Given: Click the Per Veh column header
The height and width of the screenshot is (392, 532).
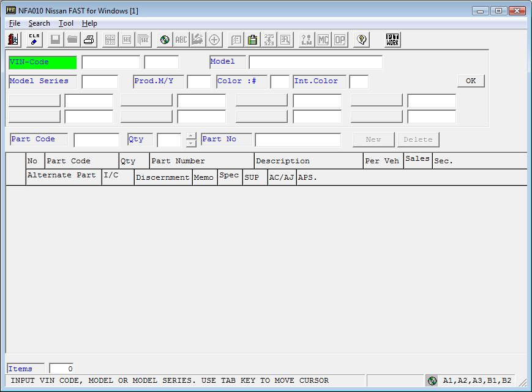Looking at the screenshot, I should (383, 161).
